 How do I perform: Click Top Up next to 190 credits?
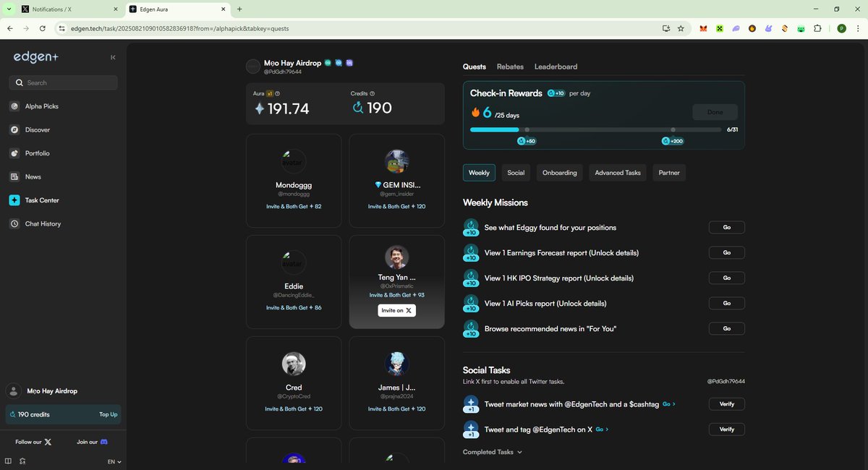[x=108, y=415]
